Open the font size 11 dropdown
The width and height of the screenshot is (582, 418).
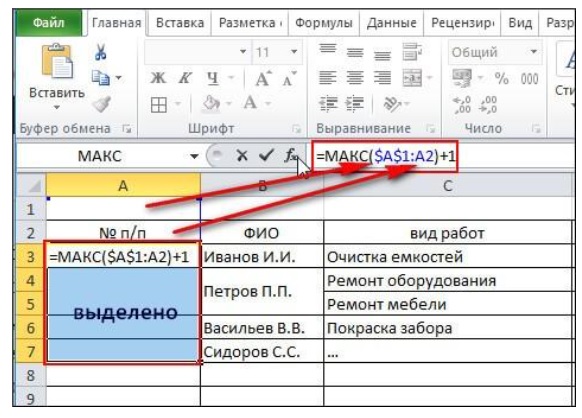pyautogui.click(x=294, y=52)
